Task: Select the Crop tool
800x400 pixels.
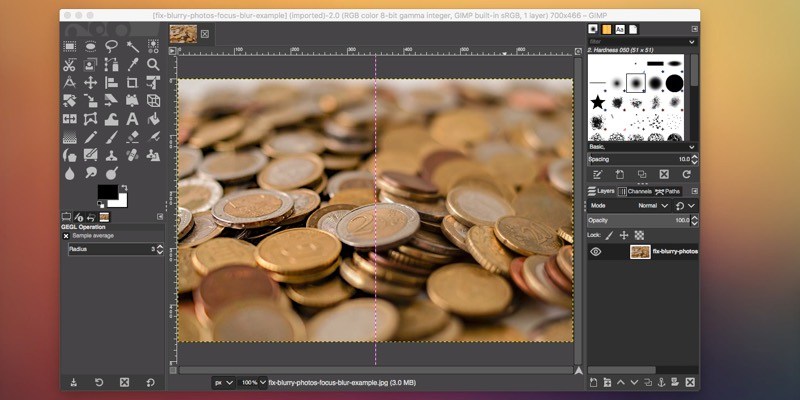Action: (132, 82)
